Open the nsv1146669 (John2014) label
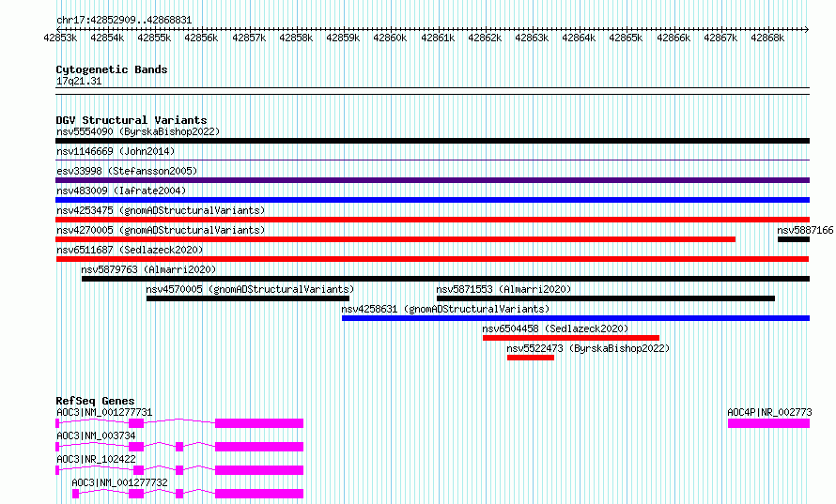 point(116,151)
